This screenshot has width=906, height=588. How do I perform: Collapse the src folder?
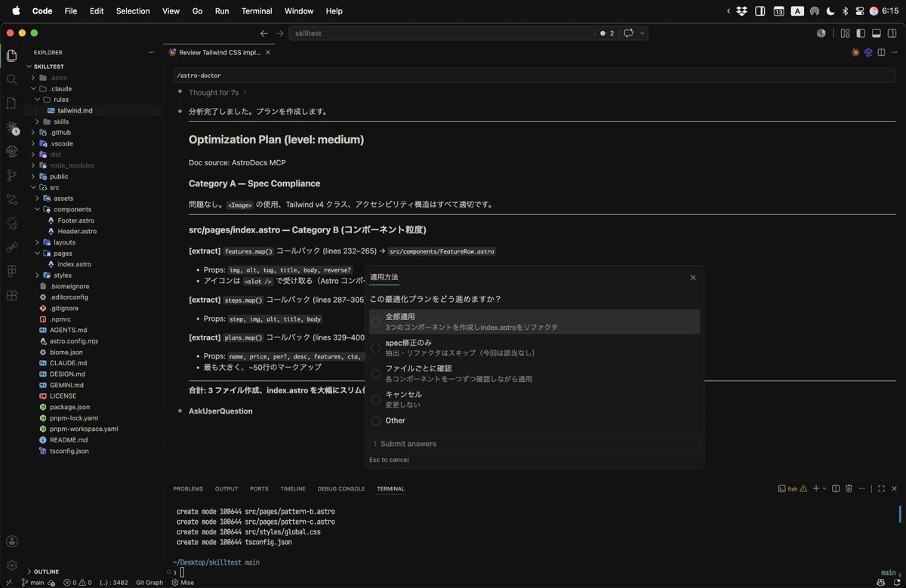[x=33, y=187]
